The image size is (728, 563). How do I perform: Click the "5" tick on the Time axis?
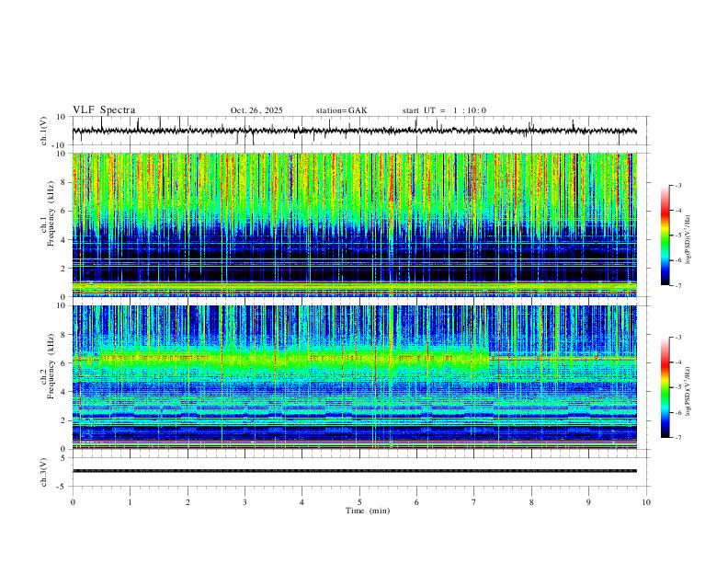coord(359,502)
